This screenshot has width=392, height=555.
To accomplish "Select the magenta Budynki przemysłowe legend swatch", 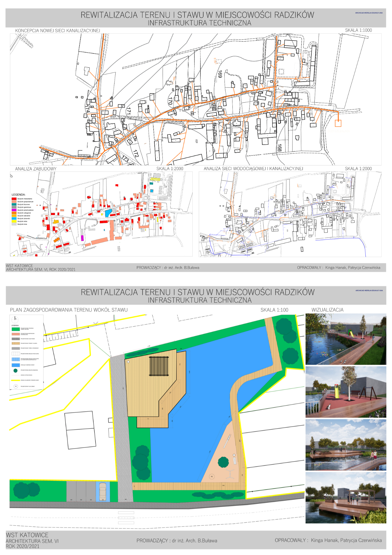I will (x=14, y=210).
